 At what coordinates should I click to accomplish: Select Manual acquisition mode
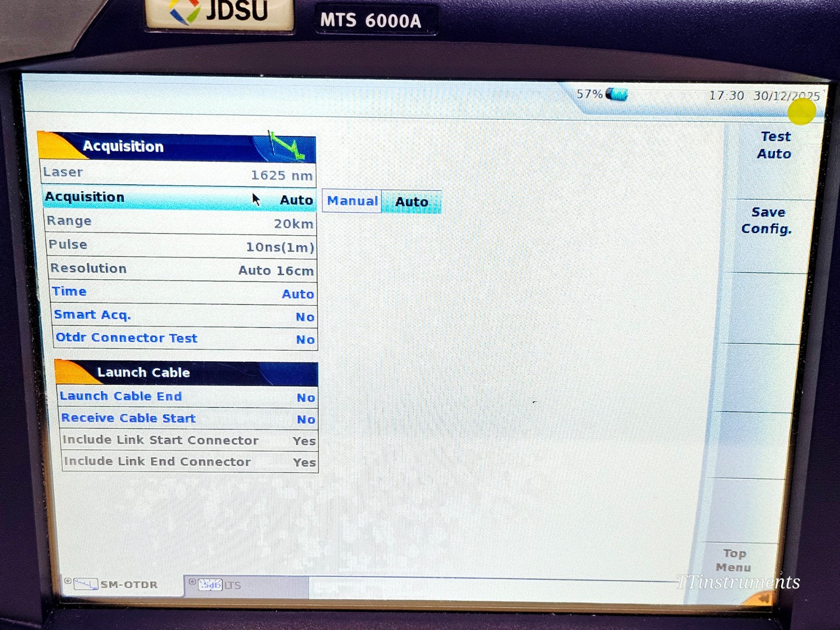coord(352,201)
